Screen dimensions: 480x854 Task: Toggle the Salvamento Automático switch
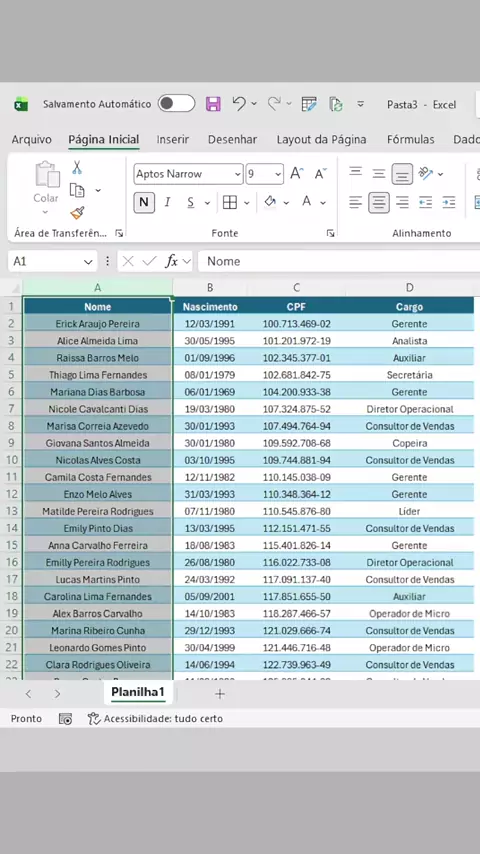[x=177, y=103]
